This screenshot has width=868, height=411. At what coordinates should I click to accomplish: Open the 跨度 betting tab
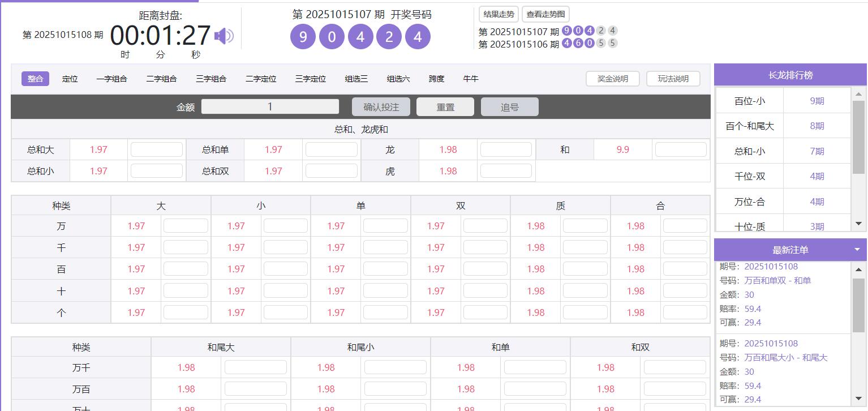click(436, 79)
